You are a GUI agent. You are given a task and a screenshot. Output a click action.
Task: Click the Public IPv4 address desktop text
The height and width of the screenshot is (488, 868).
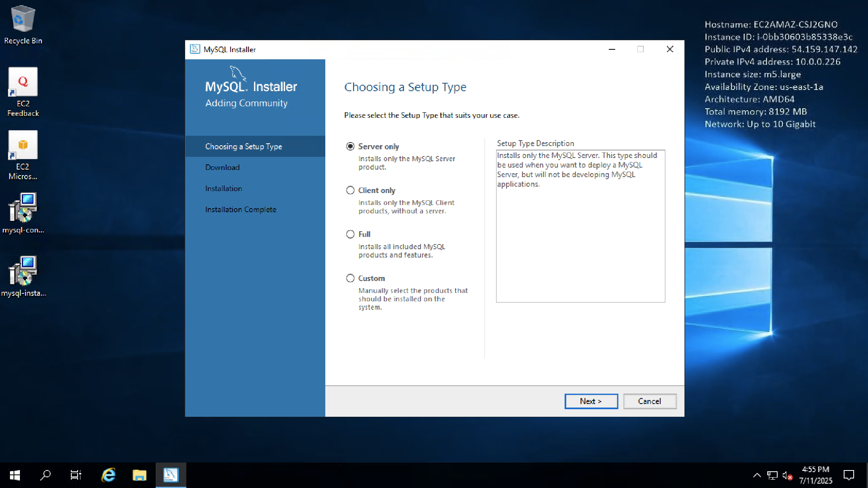(781, 49)
